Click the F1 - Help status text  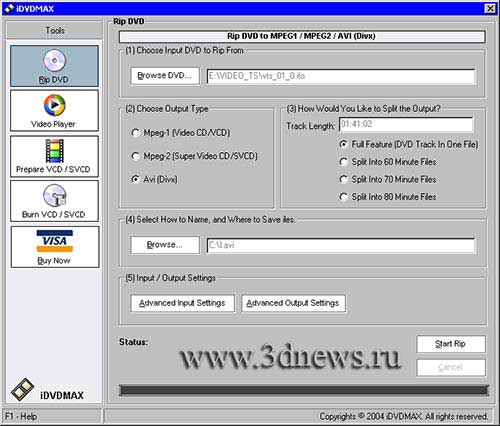[21, 416]
